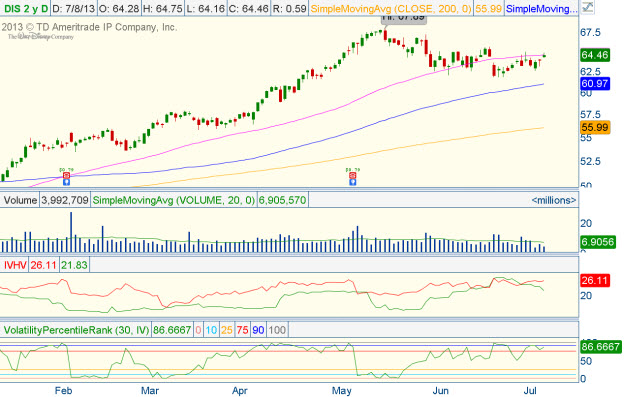Screen dimensions: 625x397
Task: Click the green 6.9056 volume axis bubble
Action: tap(597, 242)
